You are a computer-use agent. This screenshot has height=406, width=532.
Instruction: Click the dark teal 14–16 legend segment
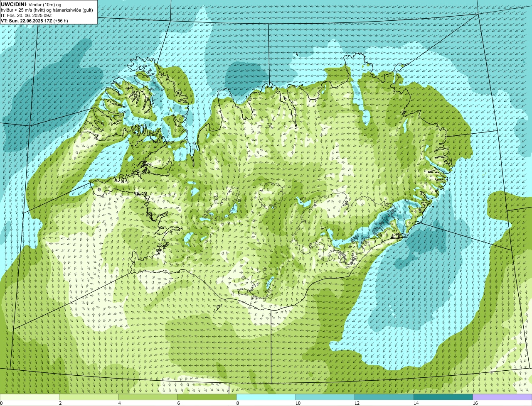coord(443,397)
